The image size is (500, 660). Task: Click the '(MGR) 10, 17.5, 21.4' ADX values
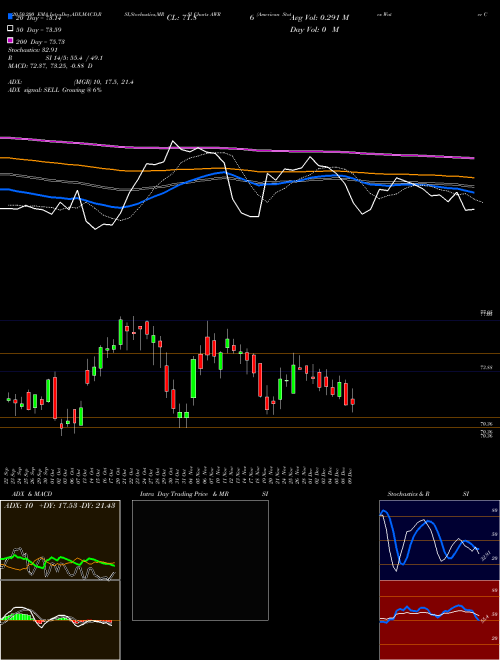coord(103,82)
